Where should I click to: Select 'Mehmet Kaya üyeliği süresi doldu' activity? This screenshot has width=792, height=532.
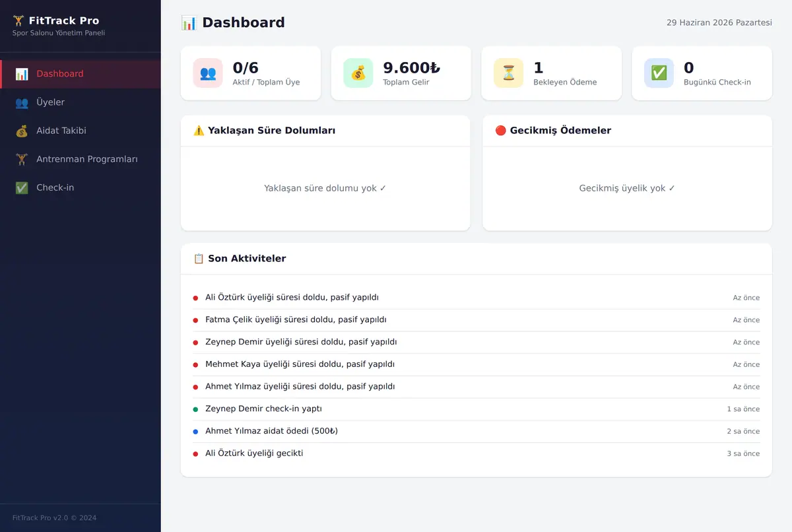[x=476, y=364]
